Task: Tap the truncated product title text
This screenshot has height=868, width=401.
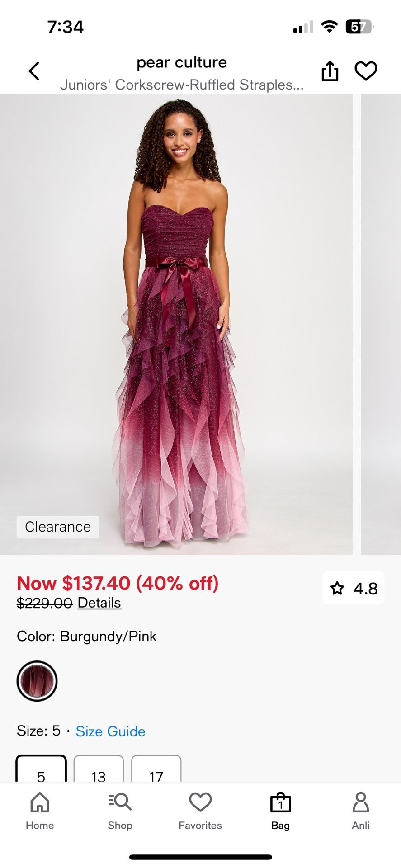Action: tap(182, 85)
